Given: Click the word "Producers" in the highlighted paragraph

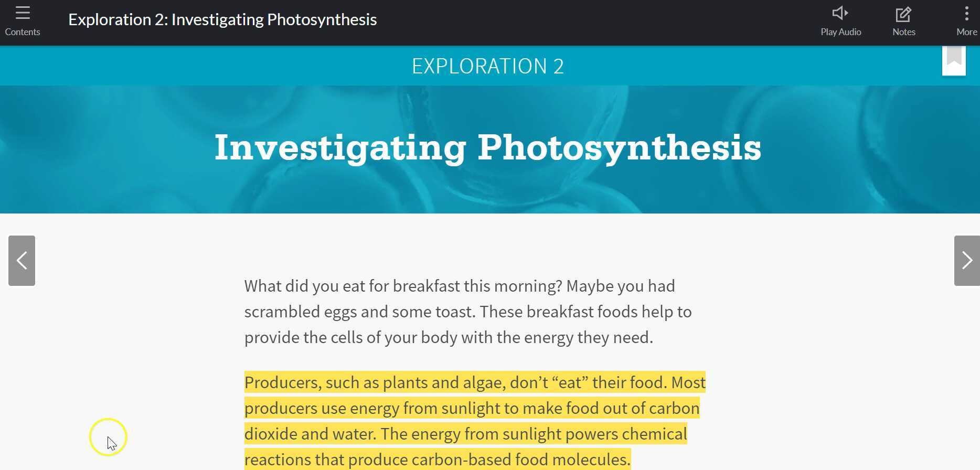Looking at the screenshot, I should click(x=281, y=382).
